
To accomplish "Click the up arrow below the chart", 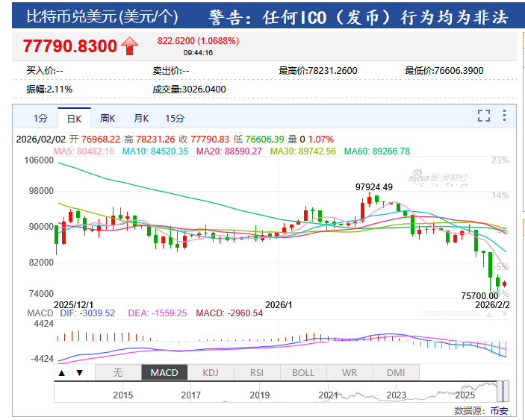I will coord(62,372).
